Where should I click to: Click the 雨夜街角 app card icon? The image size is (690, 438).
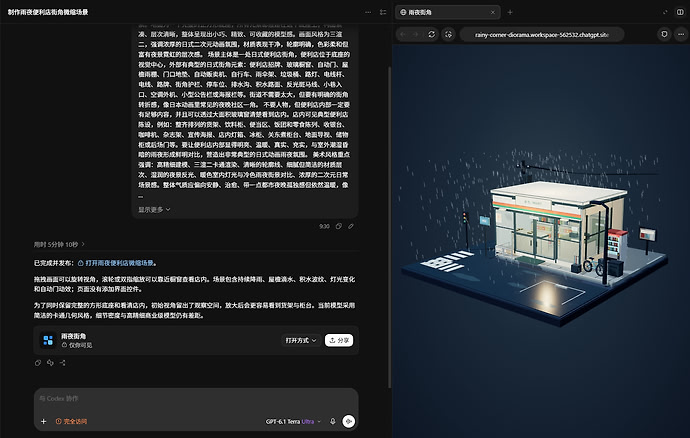(x=48, y=340)
